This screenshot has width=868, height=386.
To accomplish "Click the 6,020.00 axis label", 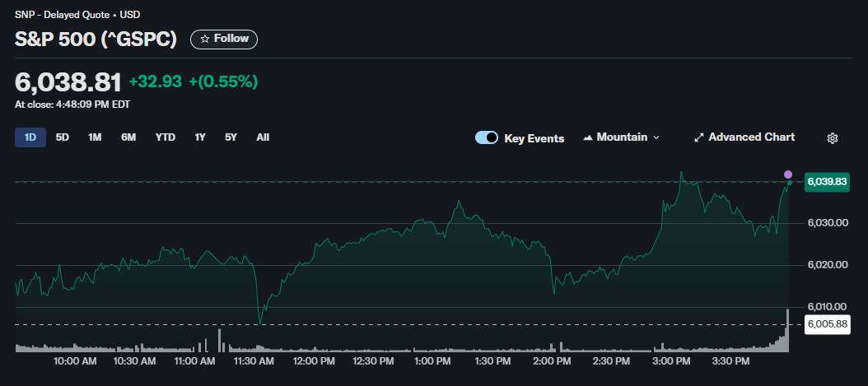I will pyautogui.click(x=828, y=265).
